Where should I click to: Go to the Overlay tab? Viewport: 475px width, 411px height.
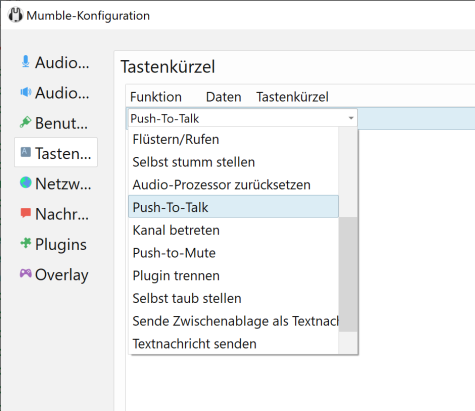(x=62, y=275)
